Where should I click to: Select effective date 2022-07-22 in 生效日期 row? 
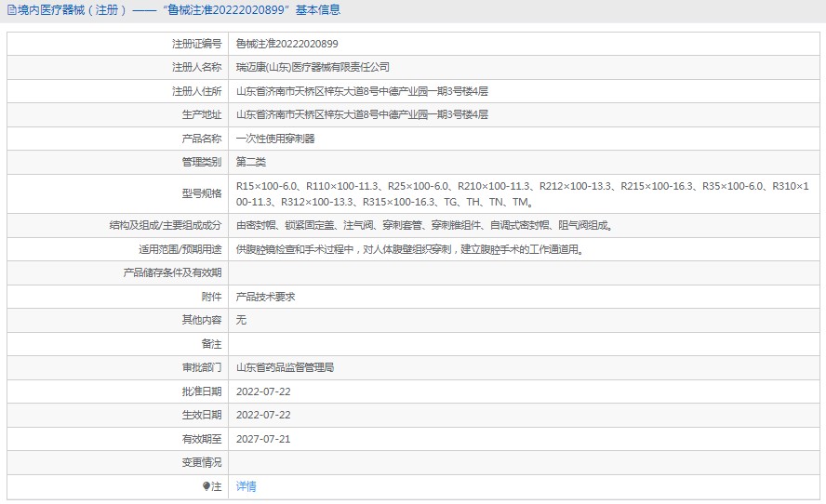pyautogui.click(x=263, y=415)
